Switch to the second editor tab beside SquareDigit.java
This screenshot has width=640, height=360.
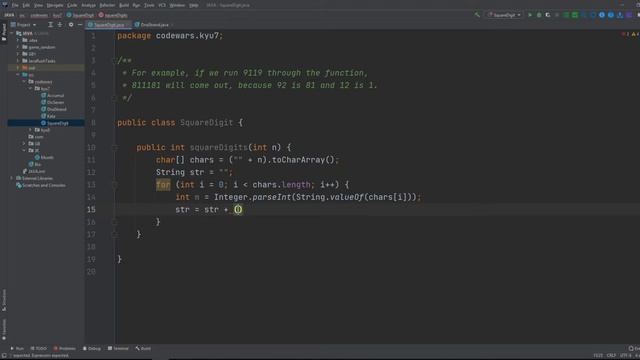coord(154,25)
